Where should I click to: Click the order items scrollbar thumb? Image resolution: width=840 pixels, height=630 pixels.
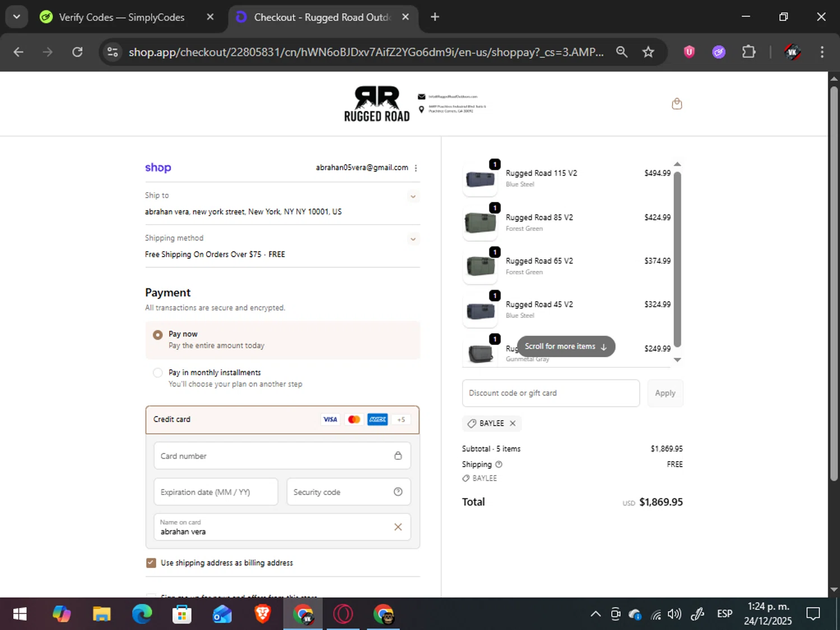tap(677, 259)
